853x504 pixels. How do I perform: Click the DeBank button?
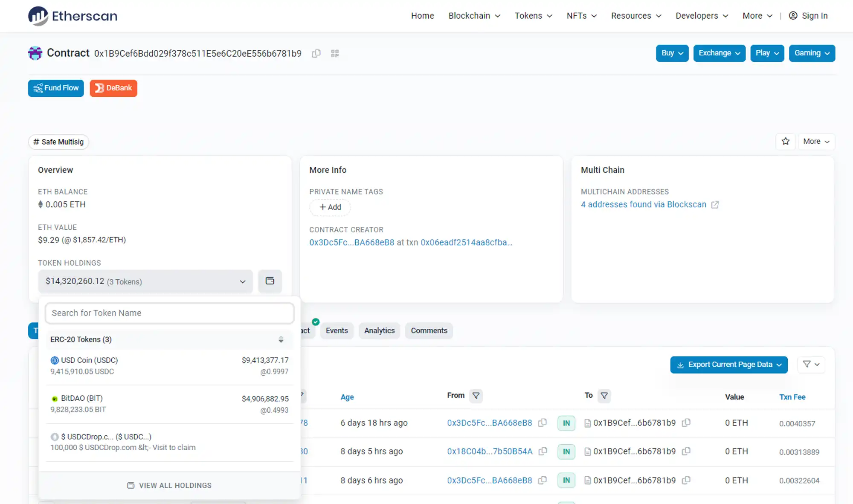click(113, 88)
